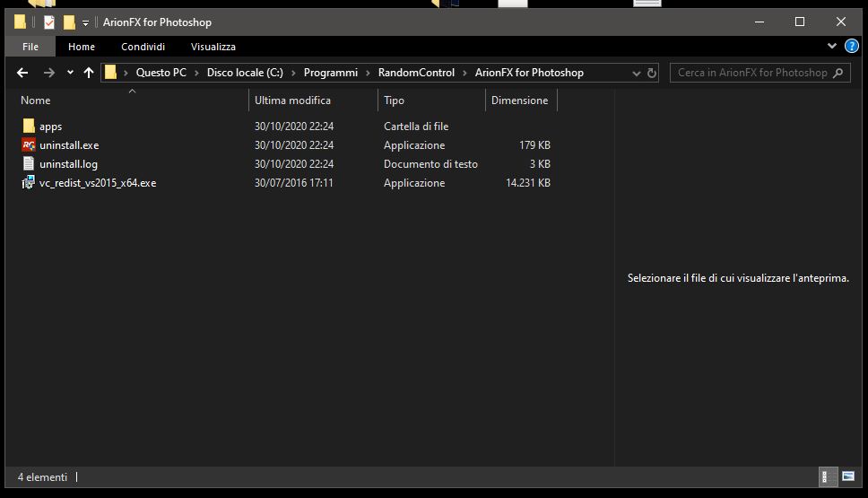
Task: Open Customize Quick Access Toolbar dropdown
Action: click(x=85, y=22)
